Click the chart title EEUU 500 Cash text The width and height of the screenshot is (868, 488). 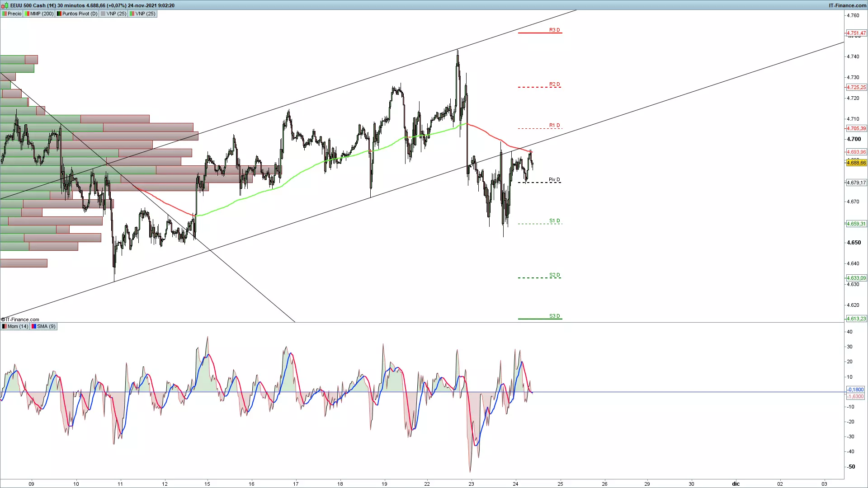click(x=28, y=5)
